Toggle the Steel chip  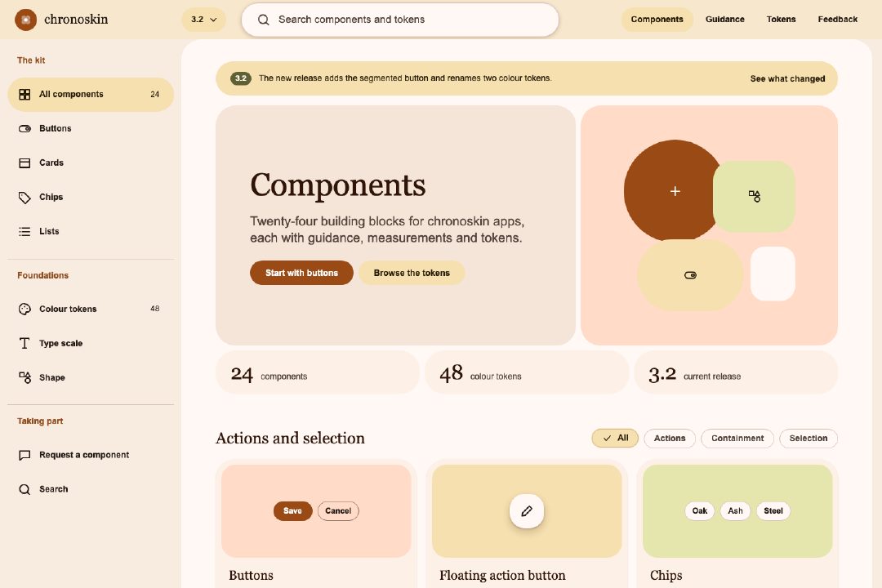click(x=773, y=511)
